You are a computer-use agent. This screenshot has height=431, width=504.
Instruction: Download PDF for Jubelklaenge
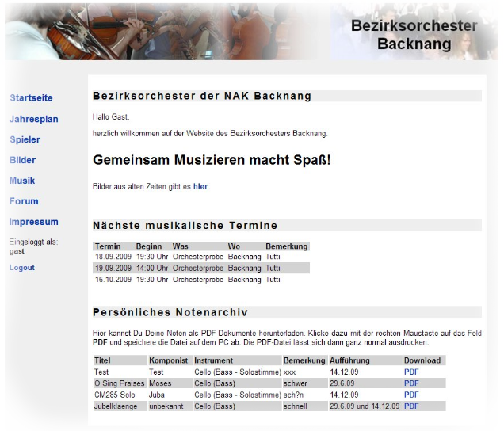pos(411,406)
